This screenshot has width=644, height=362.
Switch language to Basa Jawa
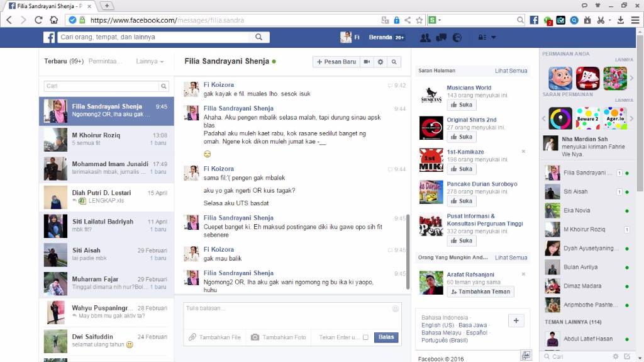tap(473, 325)
